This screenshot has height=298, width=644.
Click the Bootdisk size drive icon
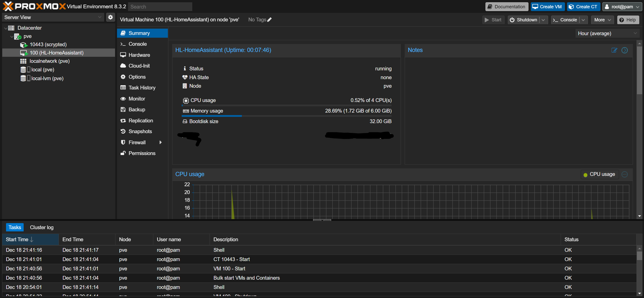[x=185, y=121]
